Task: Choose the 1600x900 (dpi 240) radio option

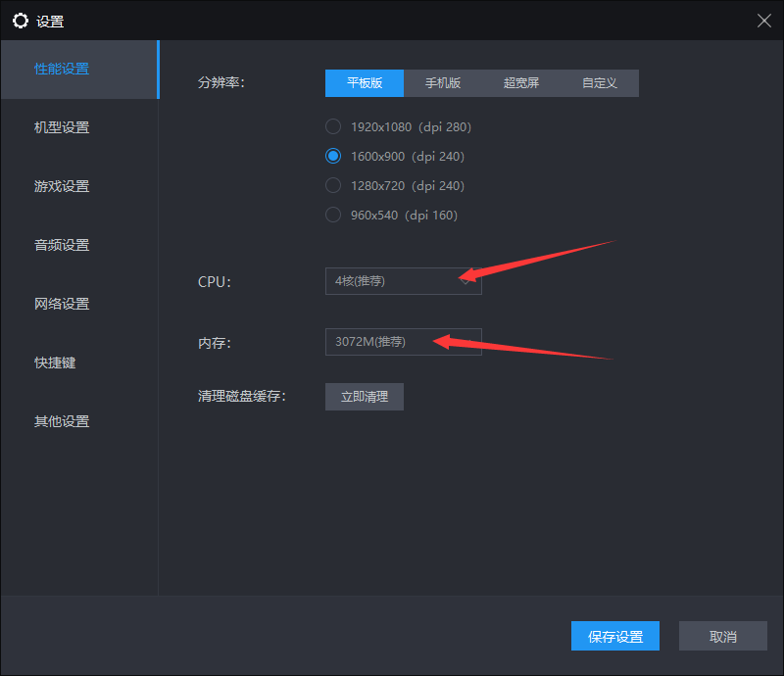Action: click(333, 156)
